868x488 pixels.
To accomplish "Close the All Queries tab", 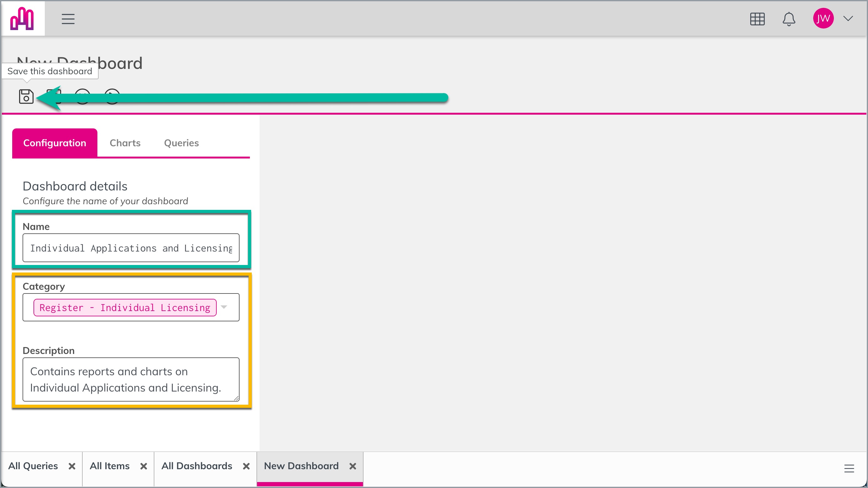I will [72, 466].
